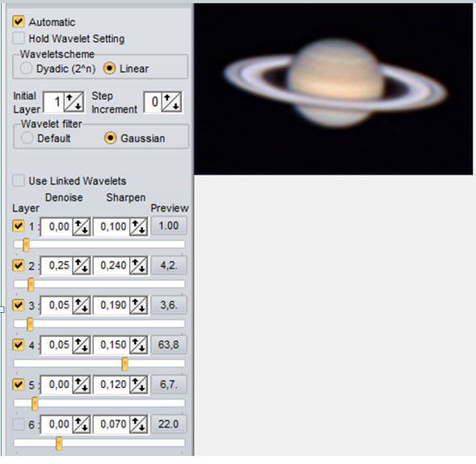
Task: Click the Initial Layer stepper arrows
Action: coord(74,102)
